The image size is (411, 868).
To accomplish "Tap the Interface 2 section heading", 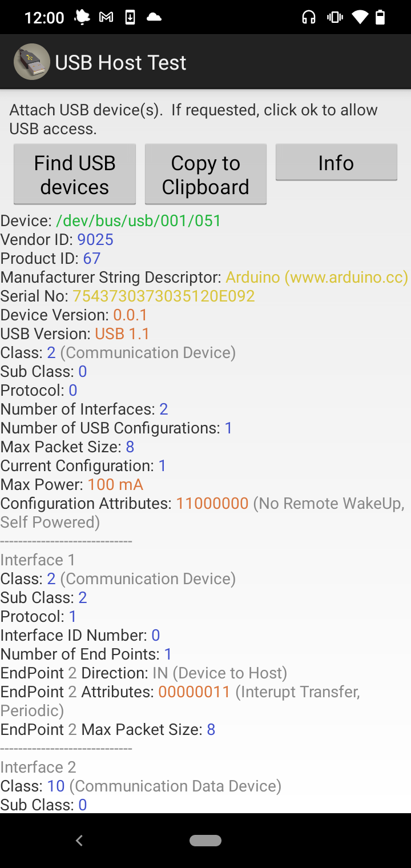I will tap(38, 767).
